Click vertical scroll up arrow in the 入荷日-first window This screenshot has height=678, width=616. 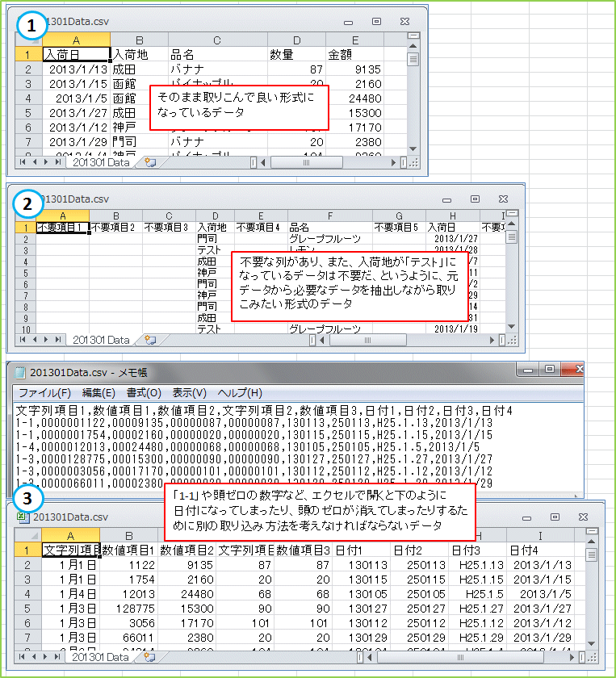click(x=413, y=46)
